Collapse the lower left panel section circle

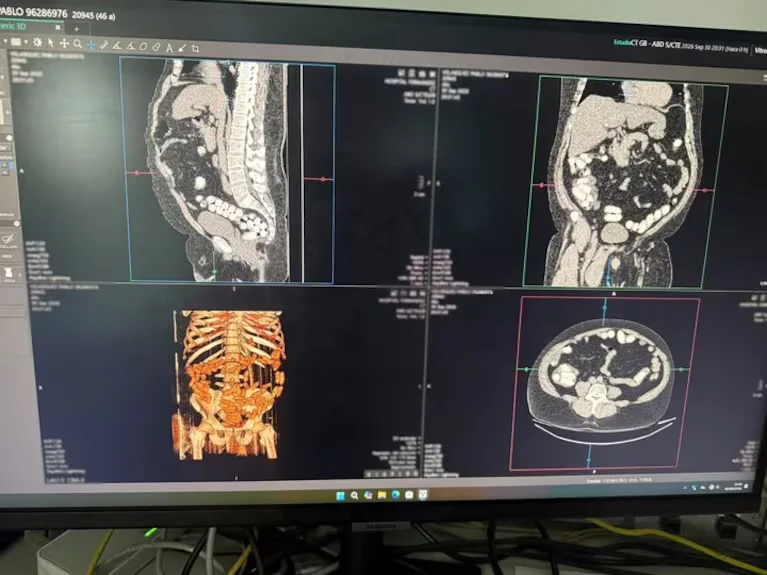point(16,224)
